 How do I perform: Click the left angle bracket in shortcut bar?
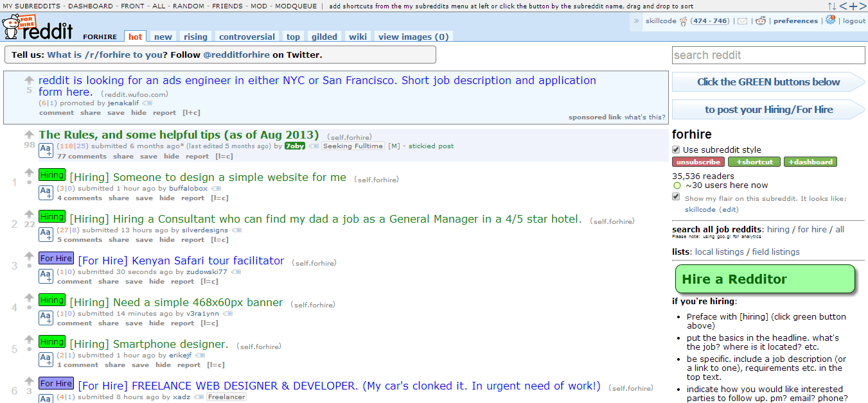843,6
